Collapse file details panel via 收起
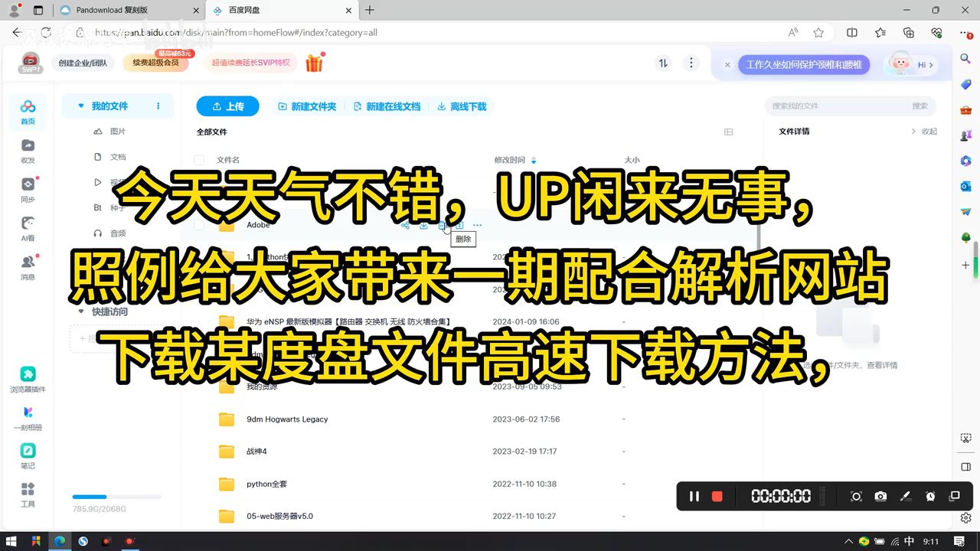Viewport: 980px width, 551px height. click(924, 132)
